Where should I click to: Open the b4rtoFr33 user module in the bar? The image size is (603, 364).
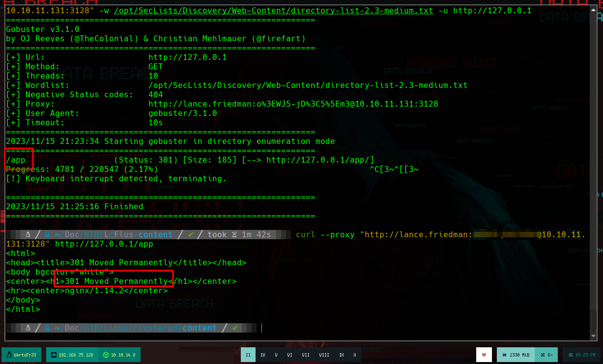pos(21,355)
